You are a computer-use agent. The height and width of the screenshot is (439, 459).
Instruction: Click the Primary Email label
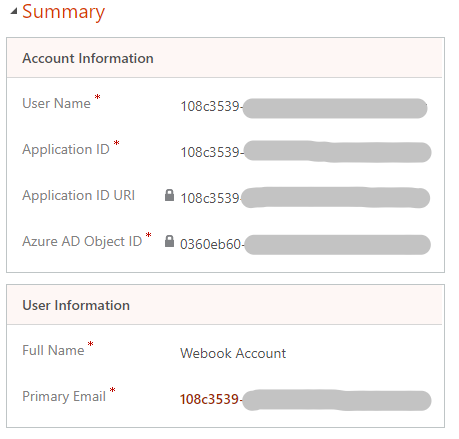click(64, 396)
